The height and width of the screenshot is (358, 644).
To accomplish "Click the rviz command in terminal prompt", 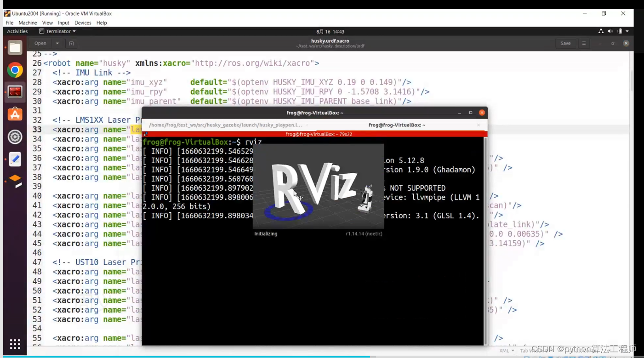I will click(x=254, y=142).
